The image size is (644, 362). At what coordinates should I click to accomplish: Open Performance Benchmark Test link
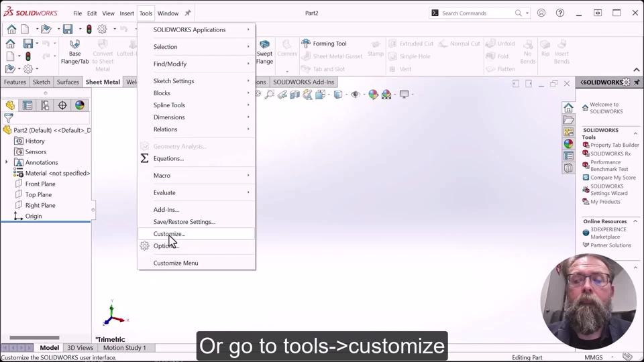[609, 166]
